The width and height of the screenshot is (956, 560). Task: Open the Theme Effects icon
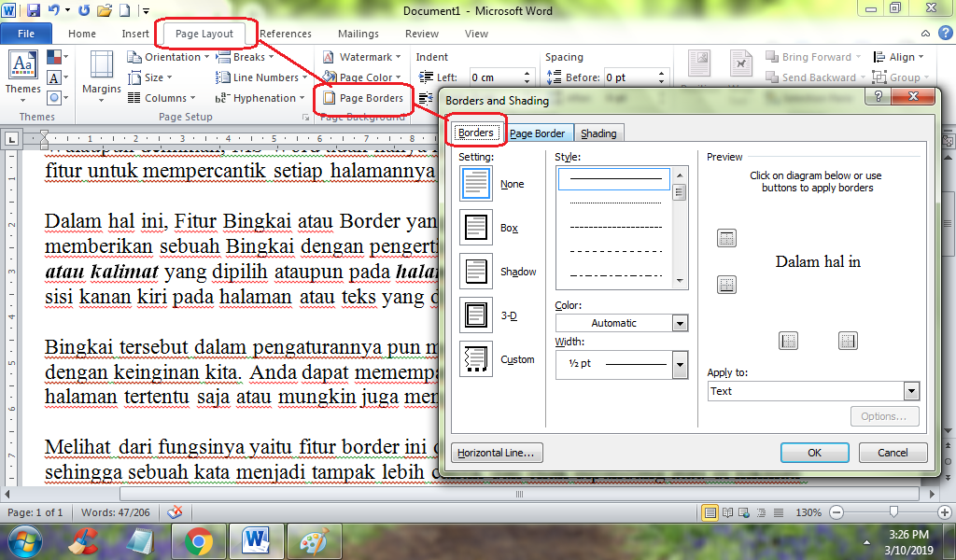(x=56, y=97)
